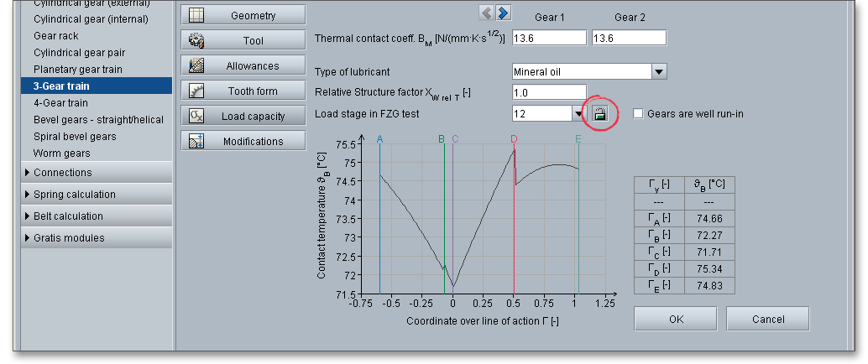
Task: Open the Modifications section
Action: click(x=243, y=141)
